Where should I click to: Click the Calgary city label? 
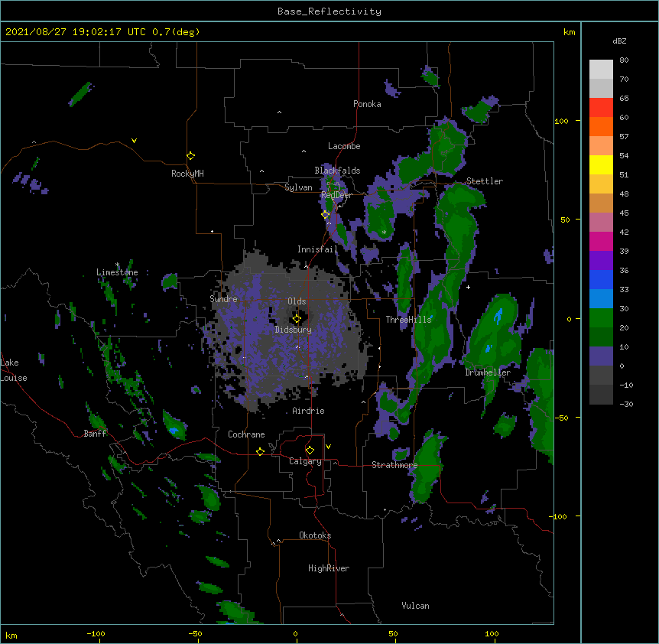point(305,461)
